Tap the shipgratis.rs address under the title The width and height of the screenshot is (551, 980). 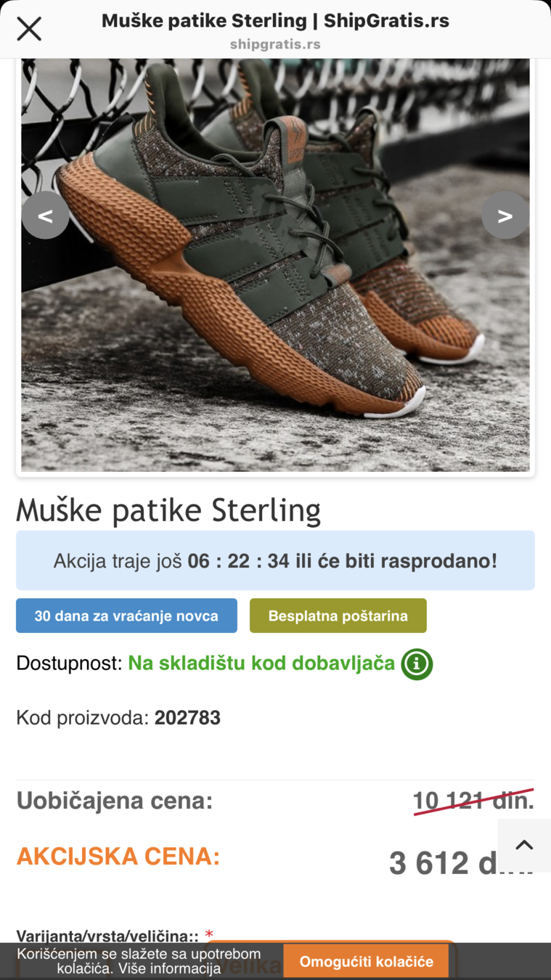coord(275,44)
